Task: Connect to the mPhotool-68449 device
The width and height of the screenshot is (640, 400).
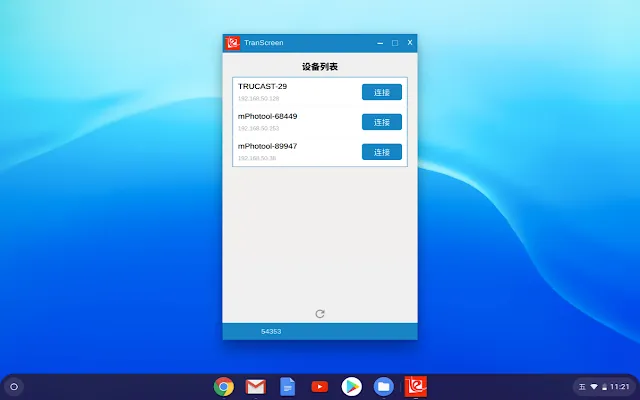Action: tap(382, 122)
